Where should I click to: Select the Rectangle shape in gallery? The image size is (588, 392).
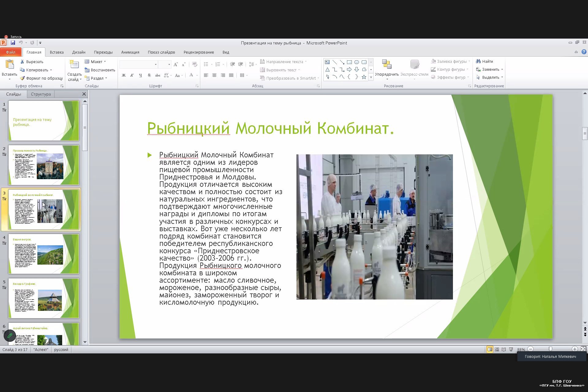pyautogui.click(x=349, y=62)
